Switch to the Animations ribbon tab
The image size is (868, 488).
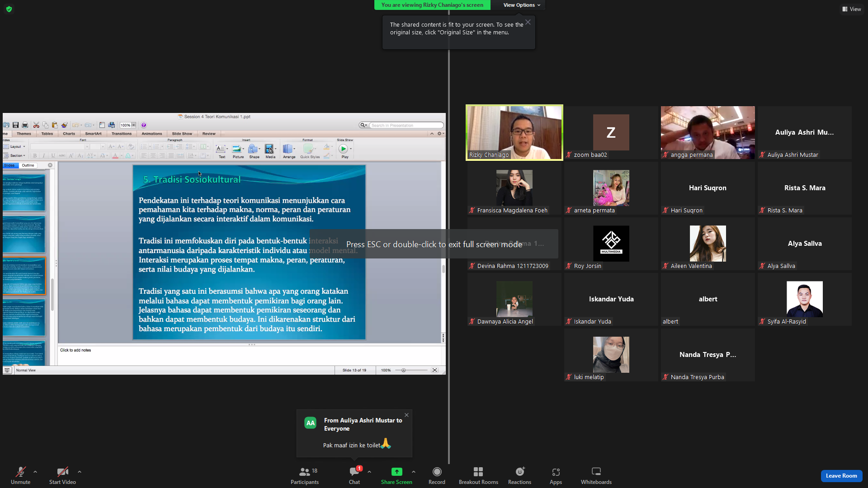[151, 134]
